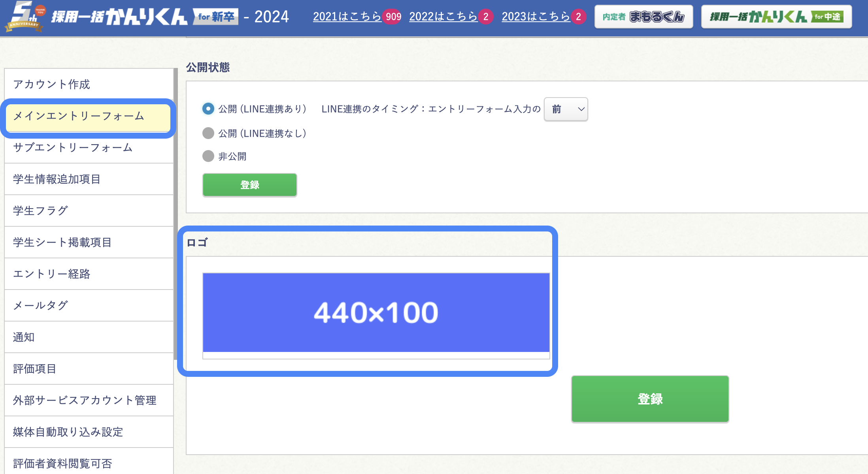Select 公開（LINE連携あり） publishing option
868x474 pixels.
coord(208,109)
